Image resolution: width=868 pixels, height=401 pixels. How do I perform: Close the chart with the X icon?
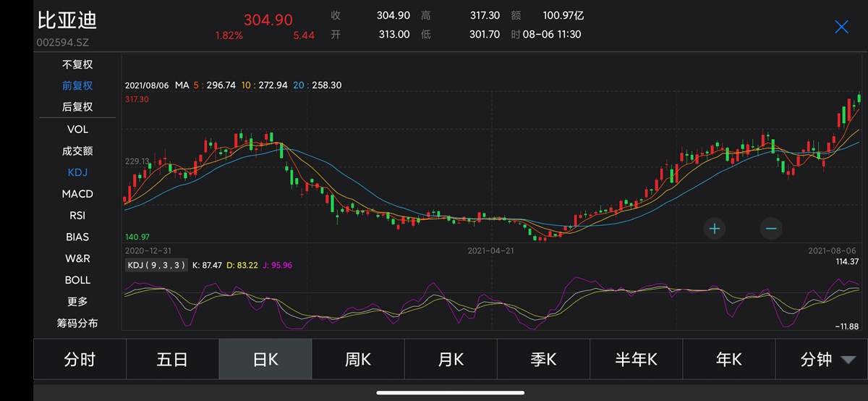841,27
